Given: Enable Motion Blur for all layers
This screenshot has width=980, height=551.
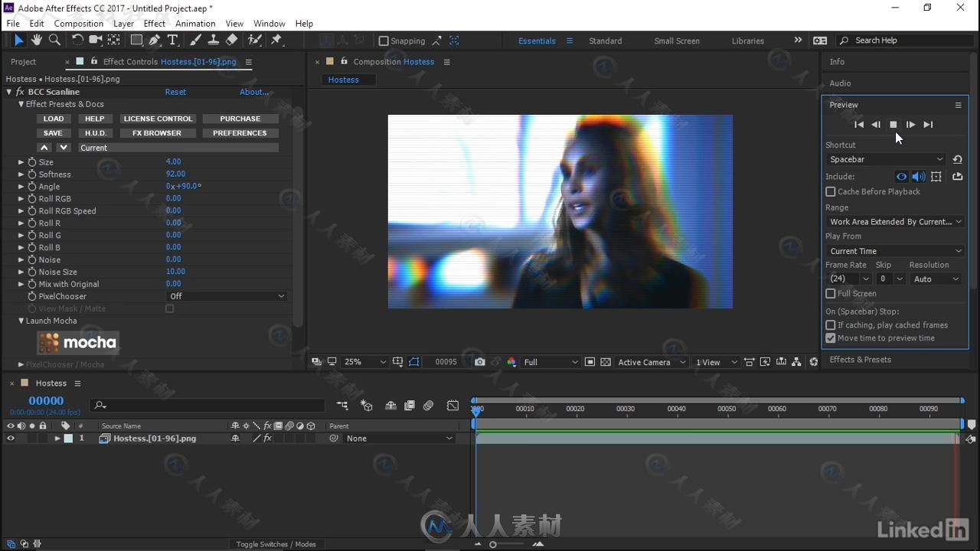Looking at the screenshot, I should tap(429, 406).
